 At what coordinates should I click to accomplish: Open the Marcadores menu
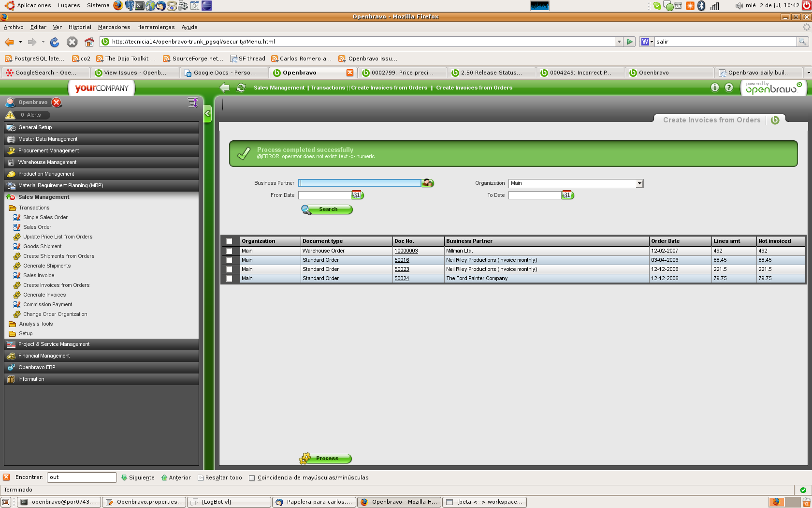[x=114, y=28]
